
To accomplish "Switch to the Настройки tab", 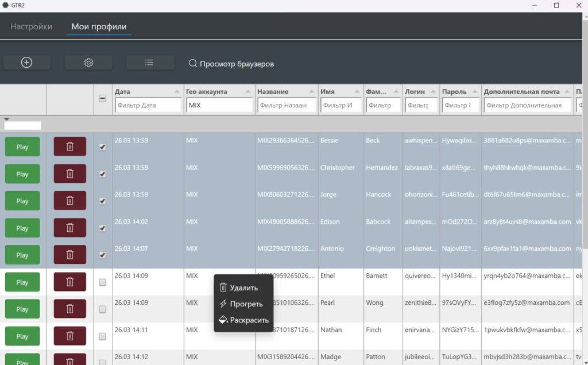I will click(31, 26).
